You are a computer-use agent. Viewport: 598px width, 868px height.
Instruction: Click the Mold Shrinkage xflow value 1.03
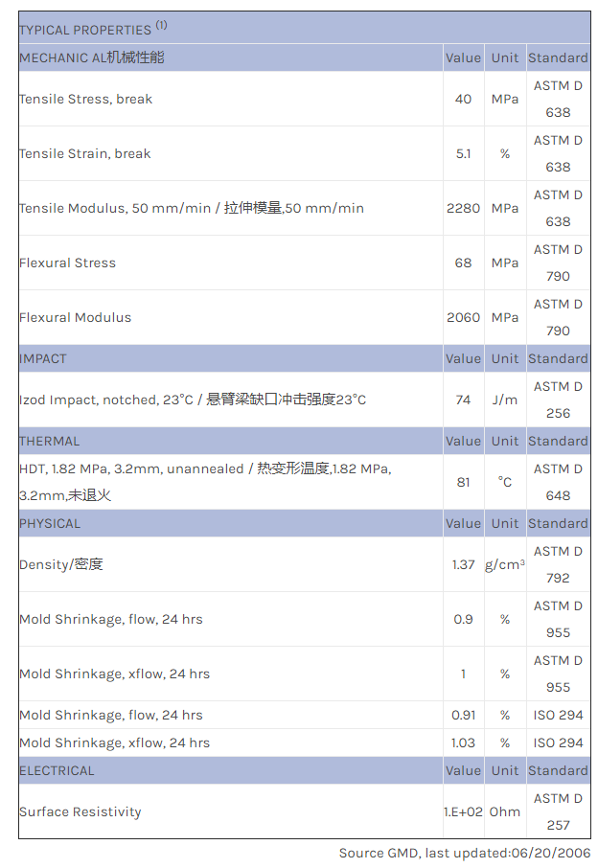click(463, 742)
